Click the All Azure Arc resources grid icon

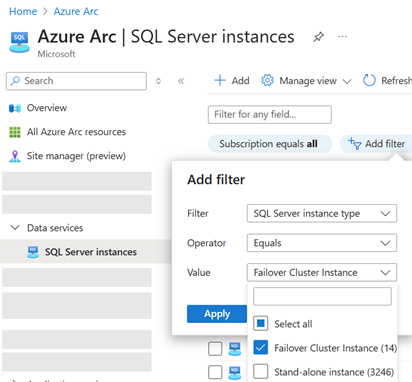[15, 132]
